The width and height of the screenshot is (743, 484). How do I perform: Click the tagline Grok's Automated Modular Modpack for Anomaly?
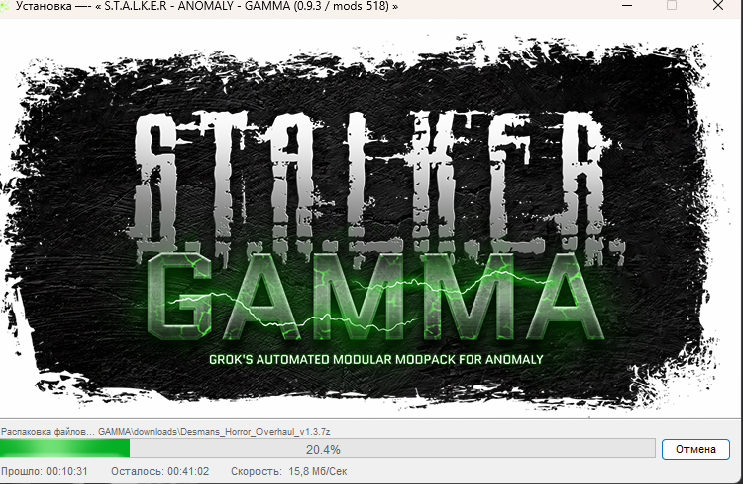(x=376, y=359)
